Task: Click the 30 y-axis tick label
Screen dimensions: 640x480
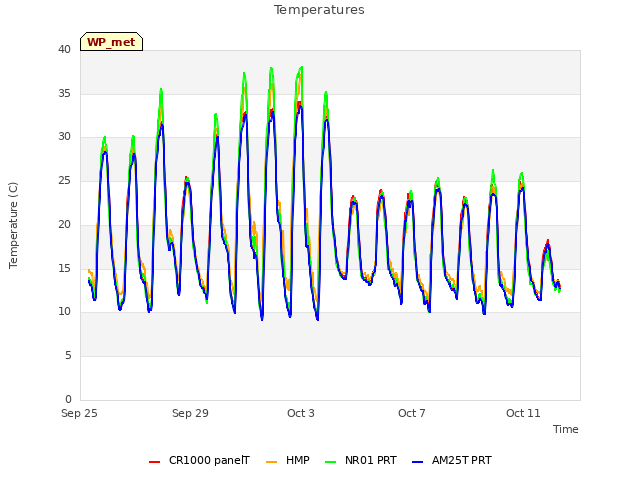Action: point(64,137)
